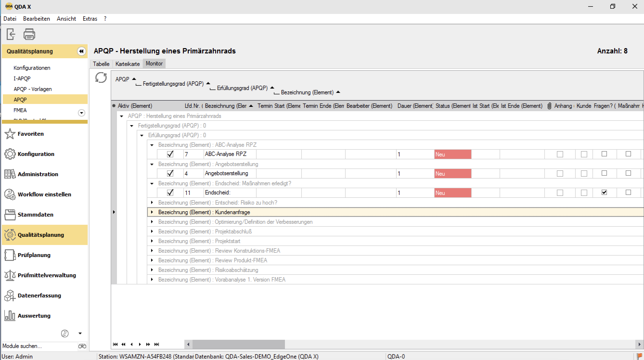Screen dimensions: 644x360
Task: Open the Qualitätsplanung module icon
Action: (10, 235)
